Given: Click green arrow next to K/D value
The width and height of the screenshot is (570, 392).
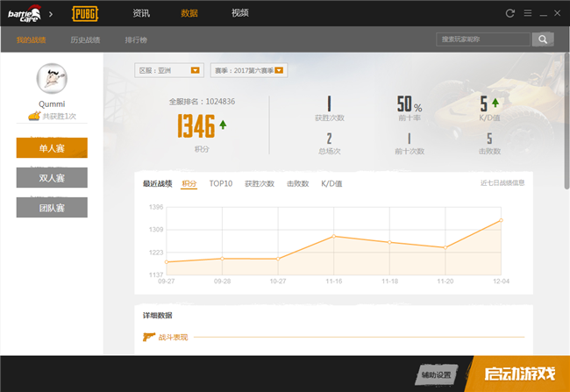Looking at the screenshot, I should [x=495, y=103].
